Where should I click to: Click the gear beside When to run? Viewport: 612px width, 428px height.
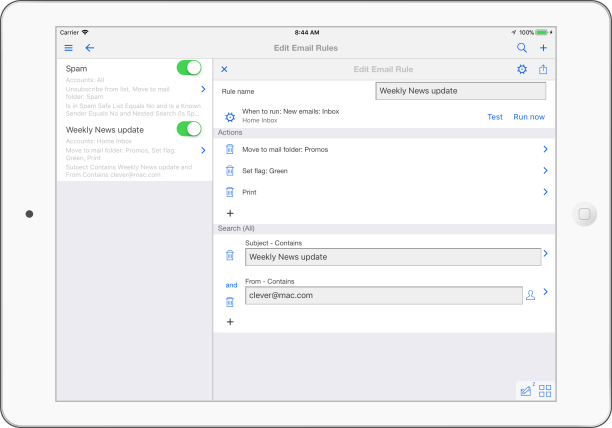tap(230, 117)
